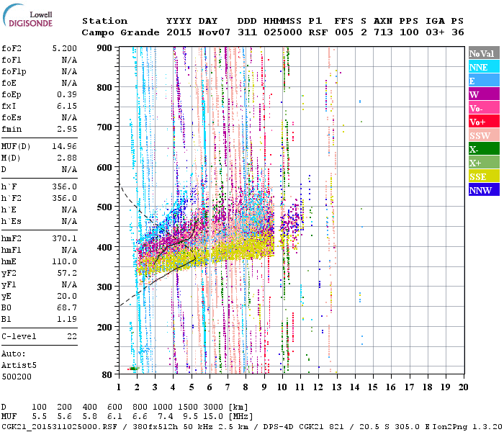Click the 03+ IGA value in header
Viewport: 504px width, 432px height.
point(435,32)
